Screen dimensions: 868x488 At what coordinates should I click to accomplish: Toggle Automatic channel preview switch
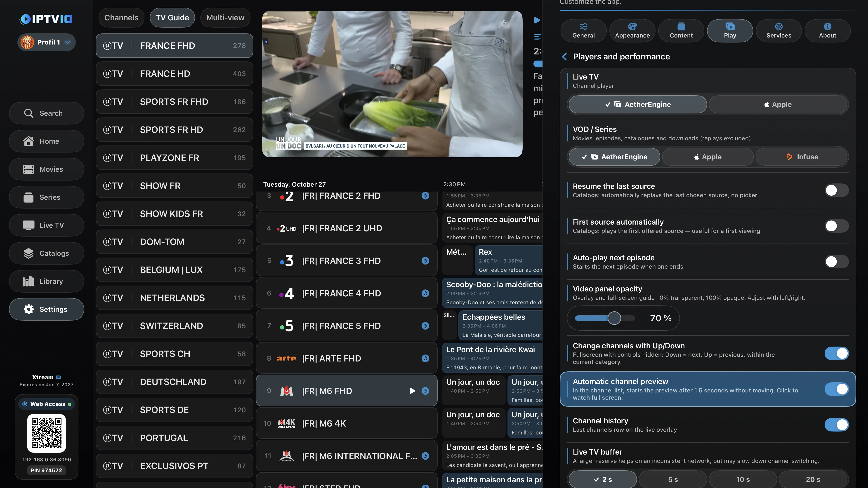pos(836,389)
